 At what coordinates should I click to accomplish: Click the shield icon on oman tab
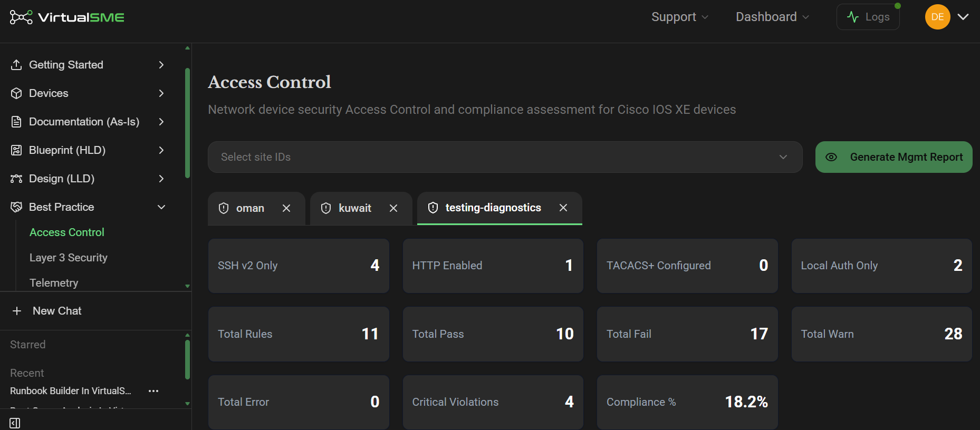(x=224, y=208)
